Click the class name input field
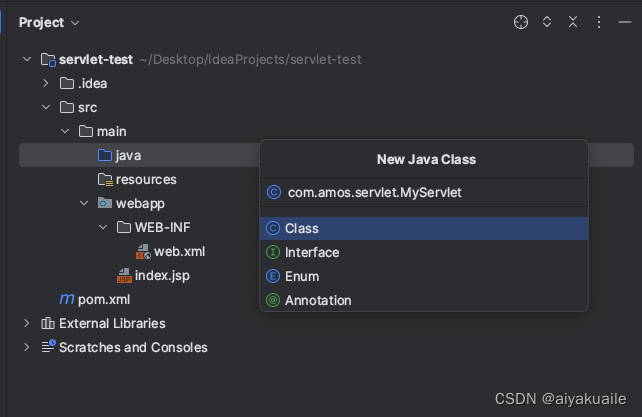 pyautogui.click(x=424, y=192)
